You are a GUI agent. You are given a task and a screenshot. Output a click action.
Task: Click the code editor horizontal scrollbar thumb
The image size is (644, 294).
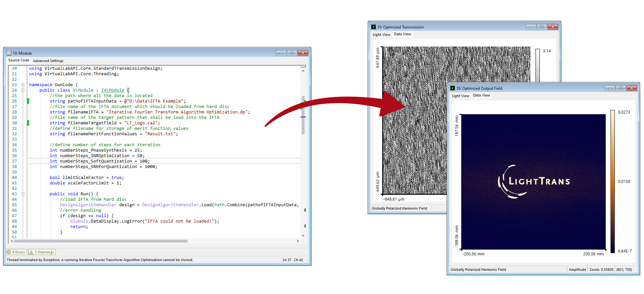pos(101,241)
